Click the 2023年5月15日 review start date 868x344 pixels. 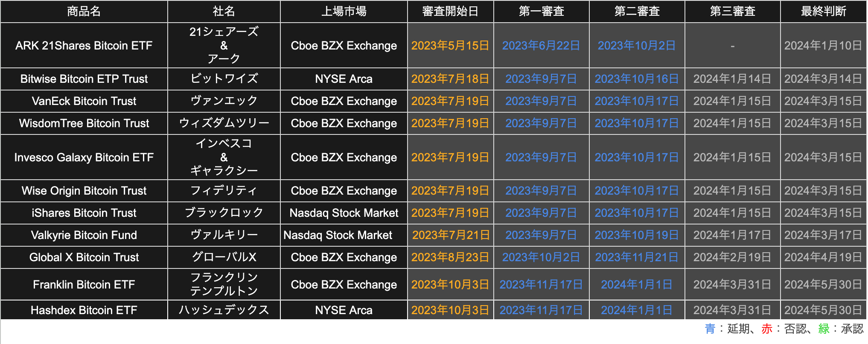(450, 46)
